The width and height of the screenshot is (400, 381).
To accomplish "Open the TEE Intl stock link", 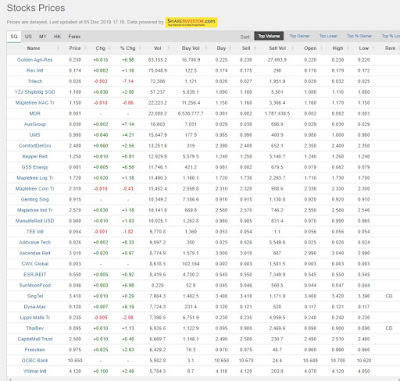I will point(35,232).
